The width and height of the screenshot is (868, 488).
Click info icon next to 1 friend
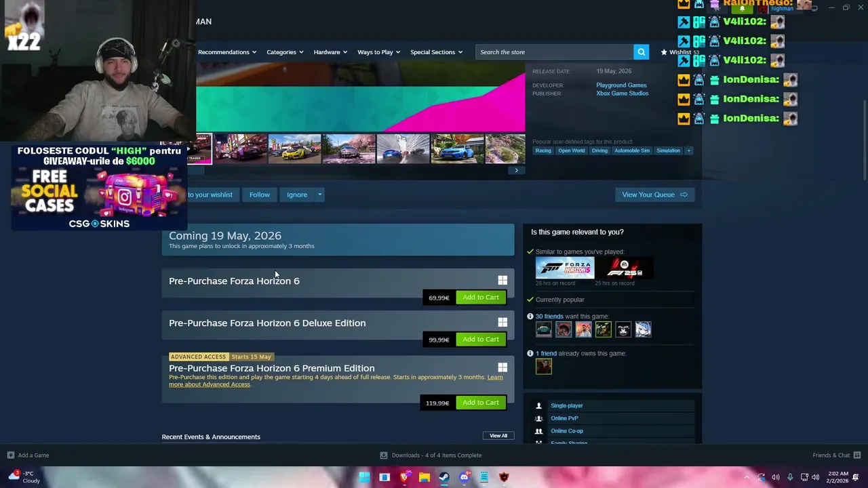[x=530, y=353]
